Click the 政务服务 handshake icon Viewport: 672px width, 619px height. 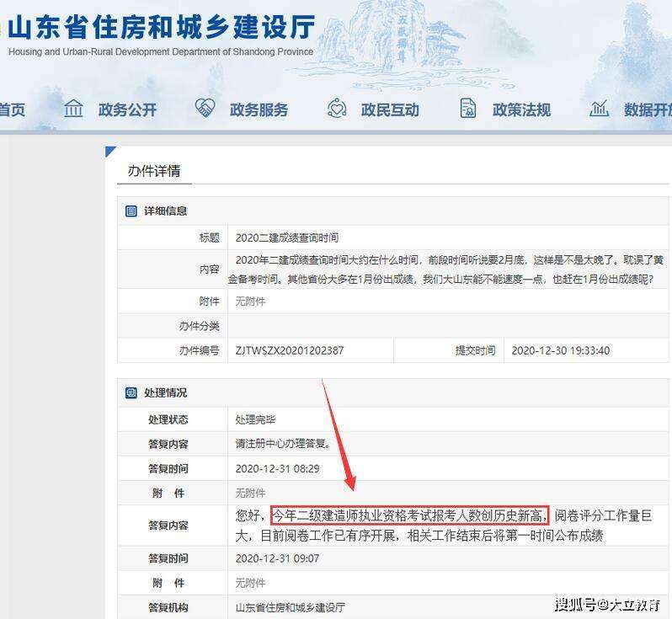coord(205,109)
